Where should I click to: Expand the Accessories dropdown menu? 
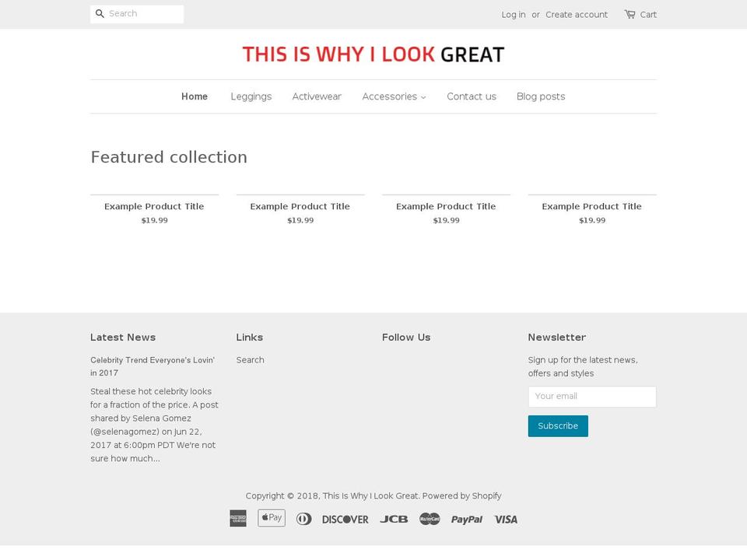pos(394,96)
